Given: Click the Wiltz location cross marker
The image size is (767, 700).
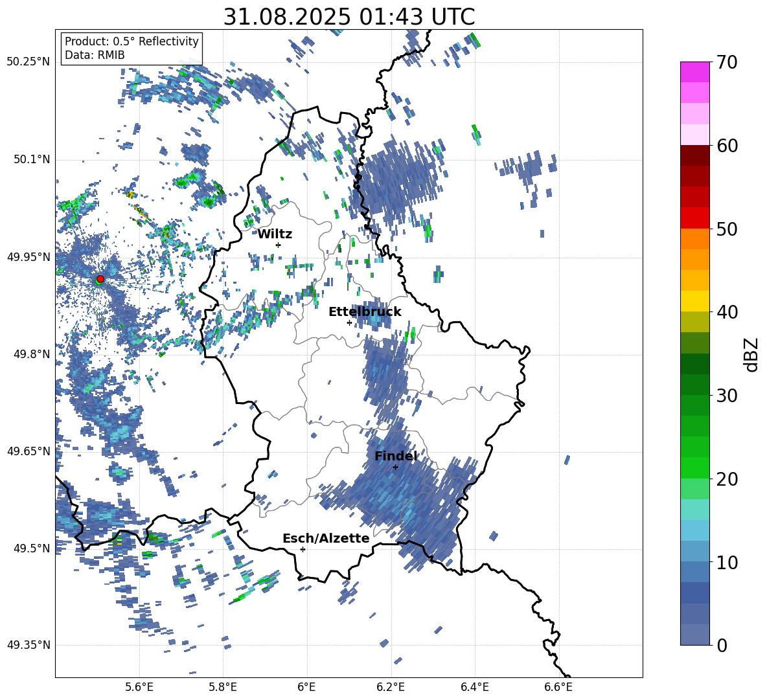Looking at the screenshot, I should tap(279, 245).
